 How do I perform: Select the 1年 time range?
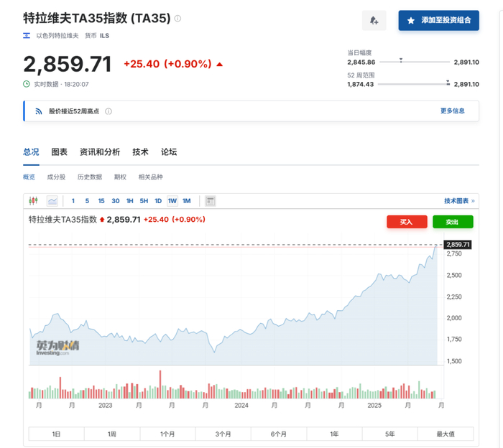click(334, 434)
